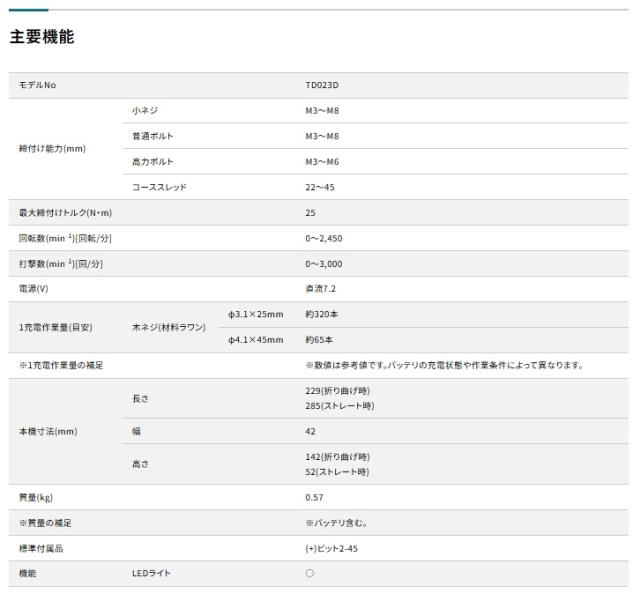Select the 1充電作業量(目安) label
Viewport: 640px width, 601px height.
(56, 327)
